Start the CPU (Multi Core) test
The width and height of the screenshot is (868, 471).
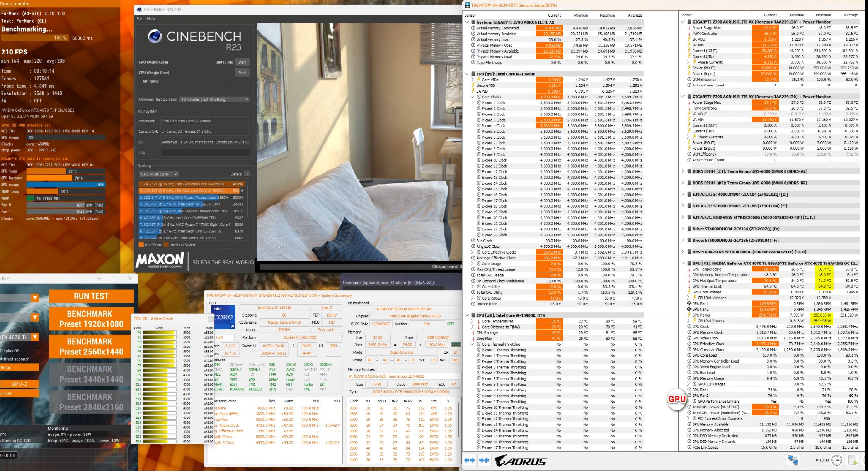tap(242, 62)
